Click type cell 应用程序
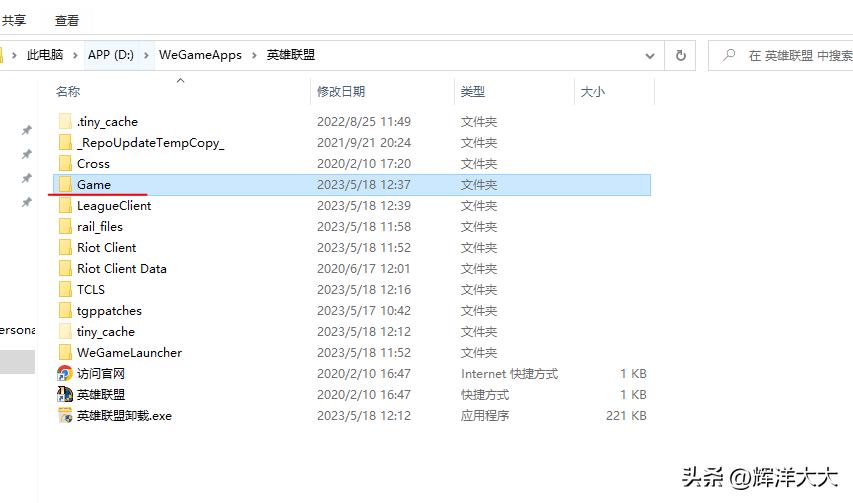 485,415
